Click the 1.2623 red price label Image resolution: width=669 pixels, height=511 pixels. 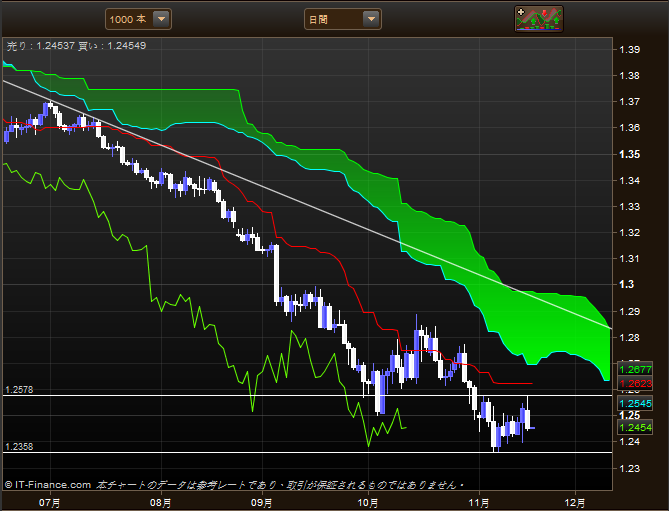[635, 383]
